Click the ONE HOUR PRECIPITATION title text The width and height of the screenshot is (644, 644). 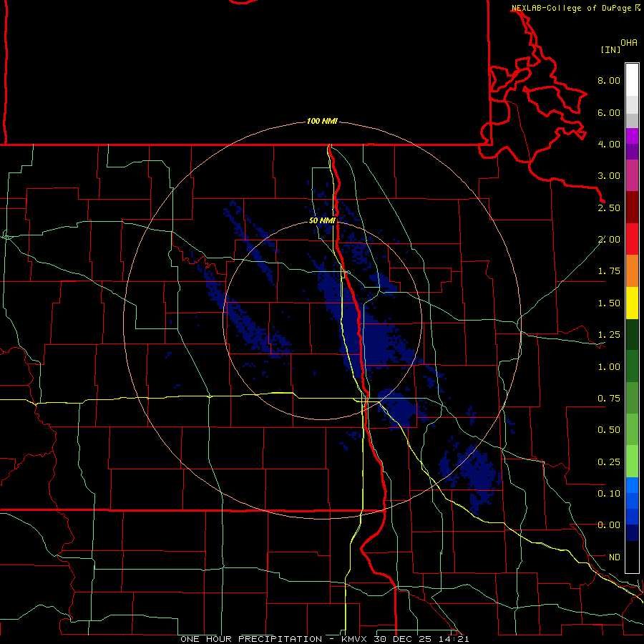tap(251, 639)
